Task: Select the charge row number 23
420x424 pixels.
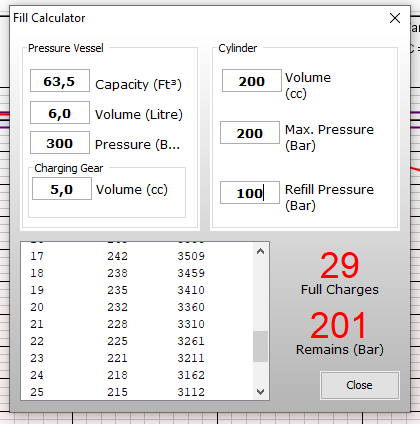Action: pyautogui.click(x=37, y=358)
